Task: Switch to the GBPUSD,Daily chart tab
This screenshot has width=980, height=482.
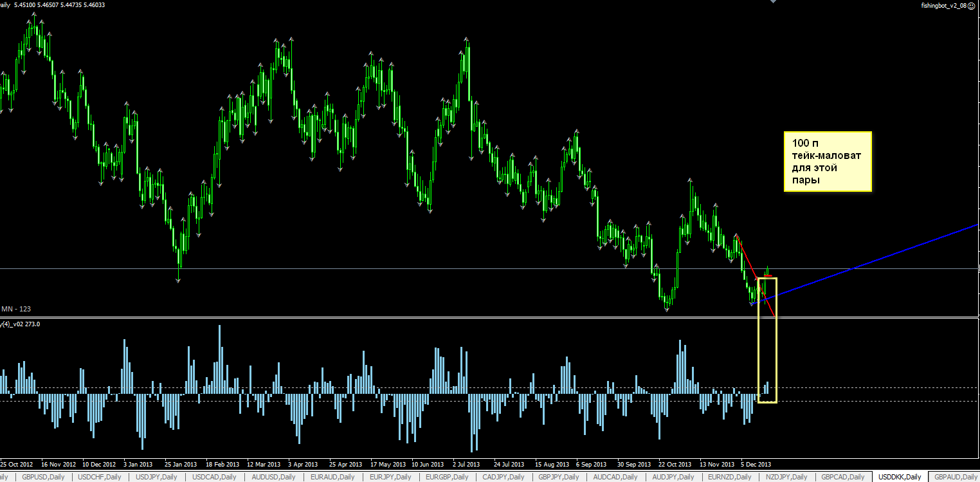Action: (x=43, y=477)
